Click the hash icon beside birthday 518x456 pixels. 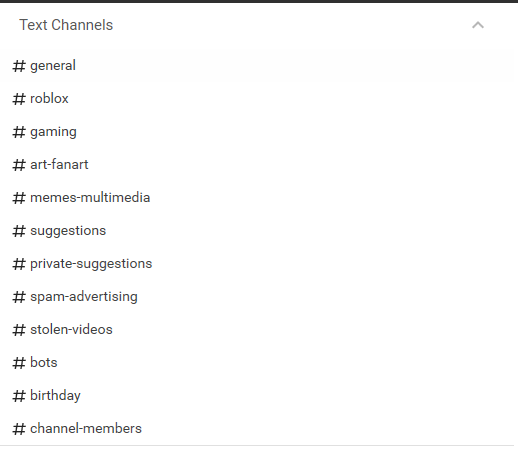19,396
